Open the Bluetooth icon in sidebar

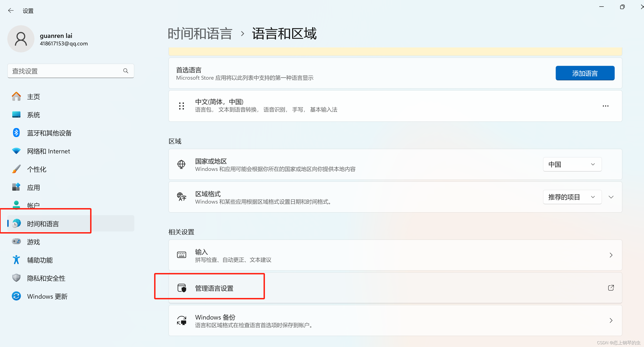coord(16,133)
